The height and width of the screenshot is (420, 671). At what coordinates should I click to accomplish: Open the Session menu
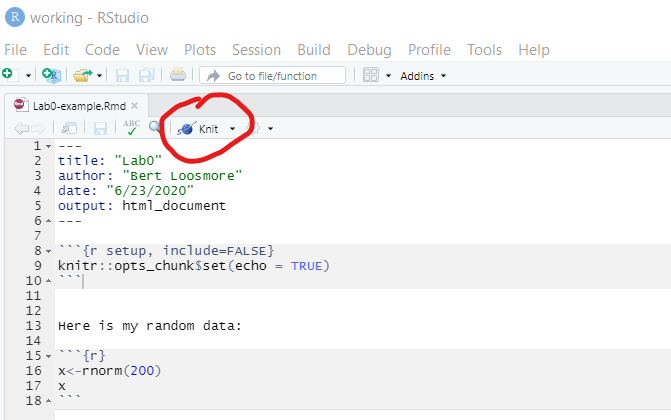(x=256, y=50)
